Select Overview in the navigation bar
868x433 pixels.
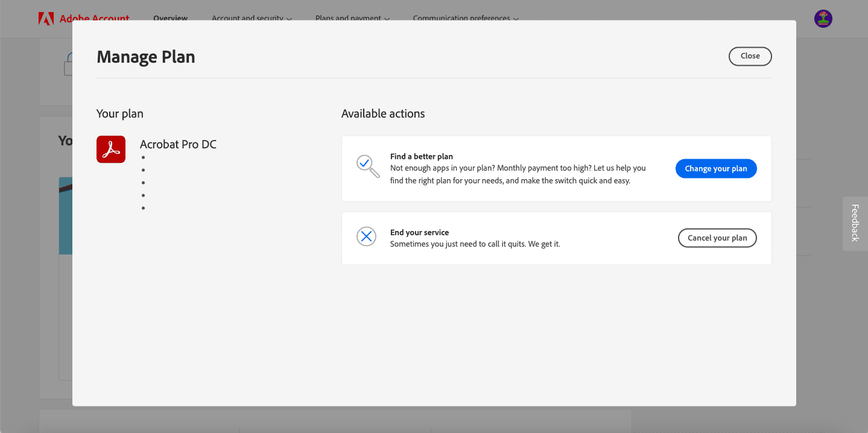coord(169,18)
